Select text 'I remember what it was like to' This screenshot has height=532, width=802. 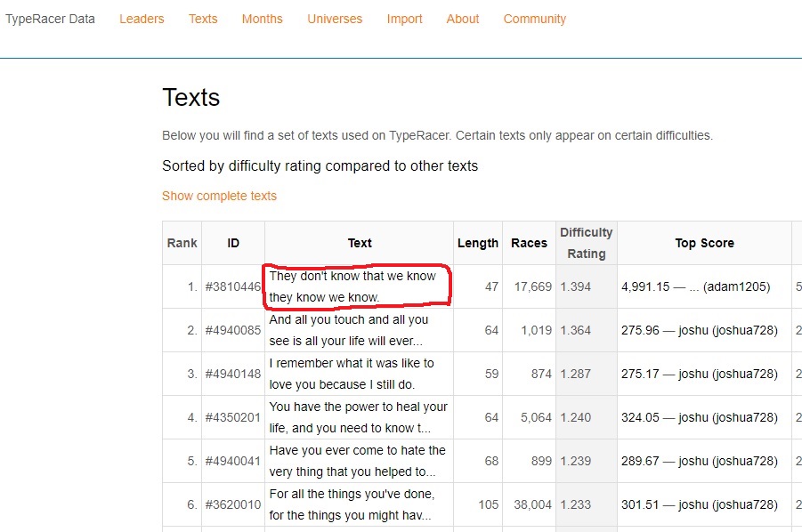352,363
